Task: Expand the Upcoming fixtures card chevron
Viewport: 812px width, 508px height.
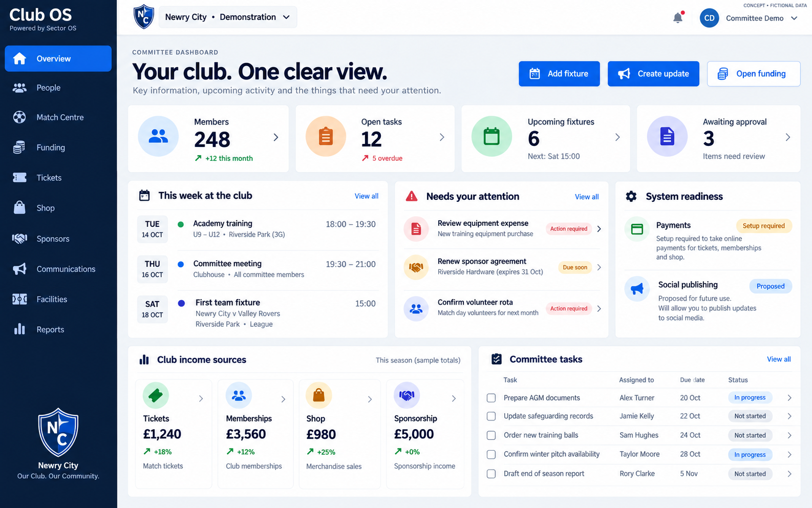Action: [x=617, y=137]
